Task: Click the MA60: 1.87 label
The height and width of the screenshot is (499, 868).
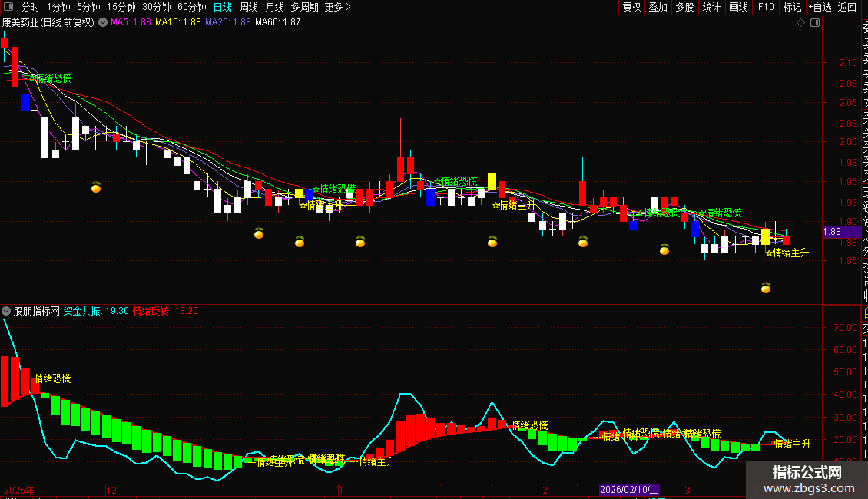Action: tap(277, 23)
